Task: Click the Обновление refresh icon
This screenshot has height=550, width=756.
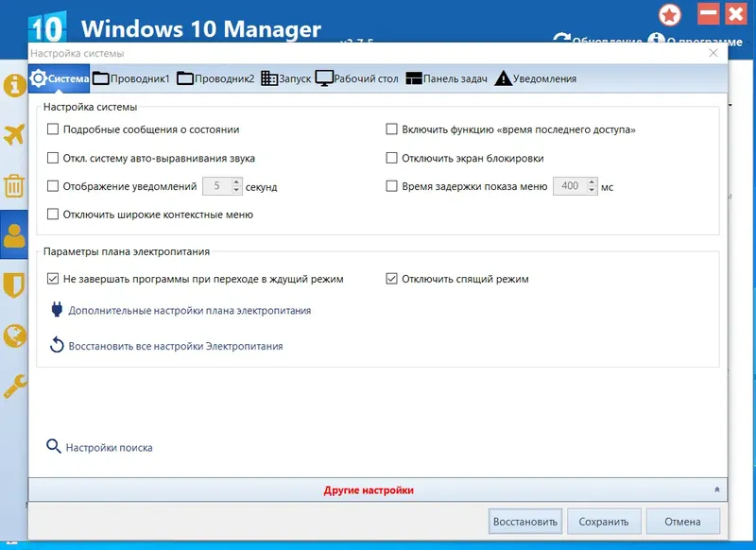Action: click(560, 39)
